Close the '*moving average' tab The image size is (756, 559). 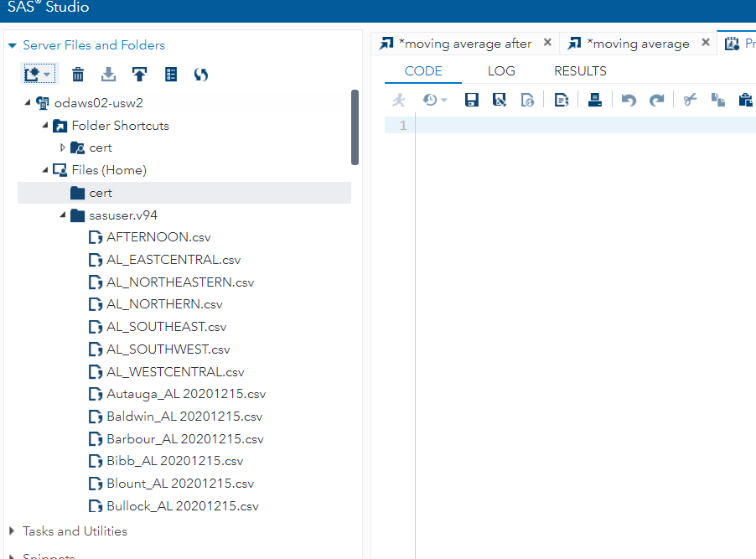706,43
